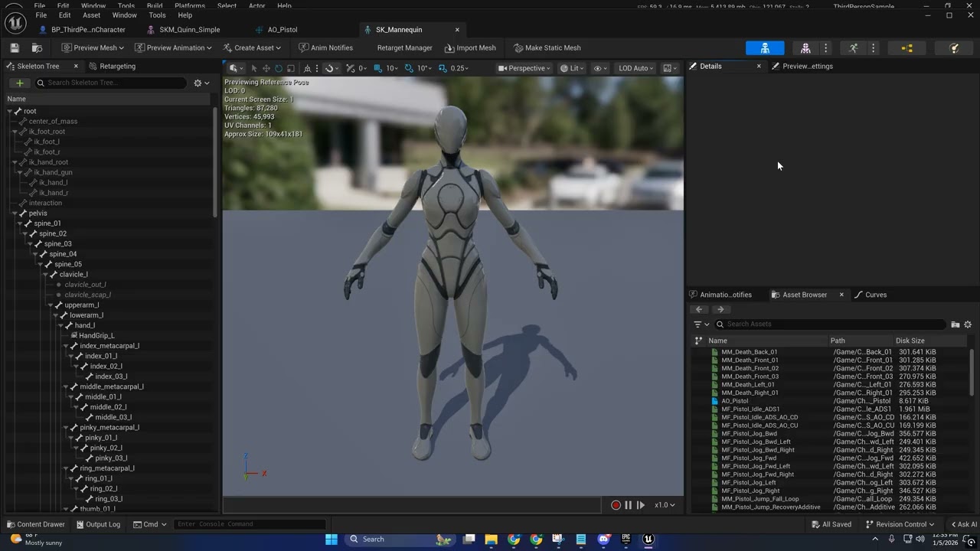Viewport: 980px width, 551px height.
Task: Pause the preview playback
Action: (628, 505)
